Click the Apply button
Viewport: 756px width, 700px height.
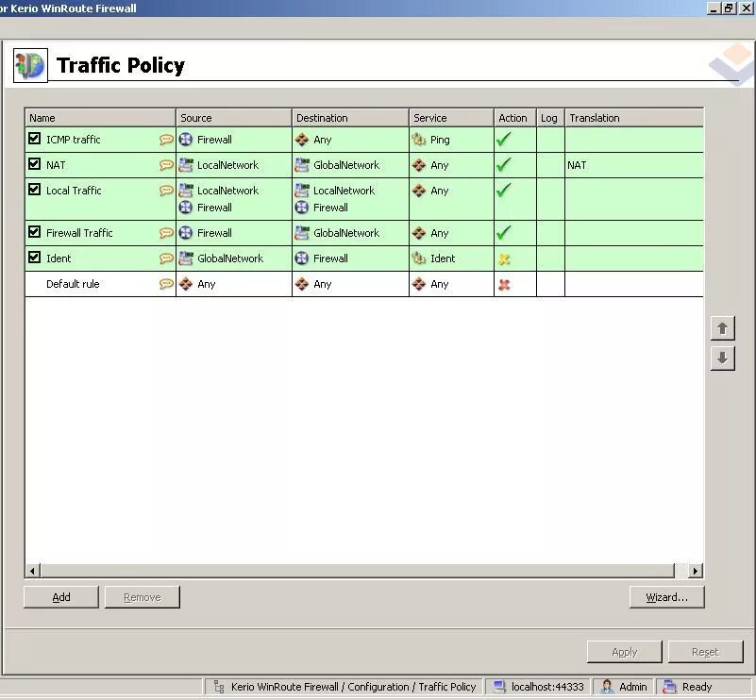click(625, 652)
